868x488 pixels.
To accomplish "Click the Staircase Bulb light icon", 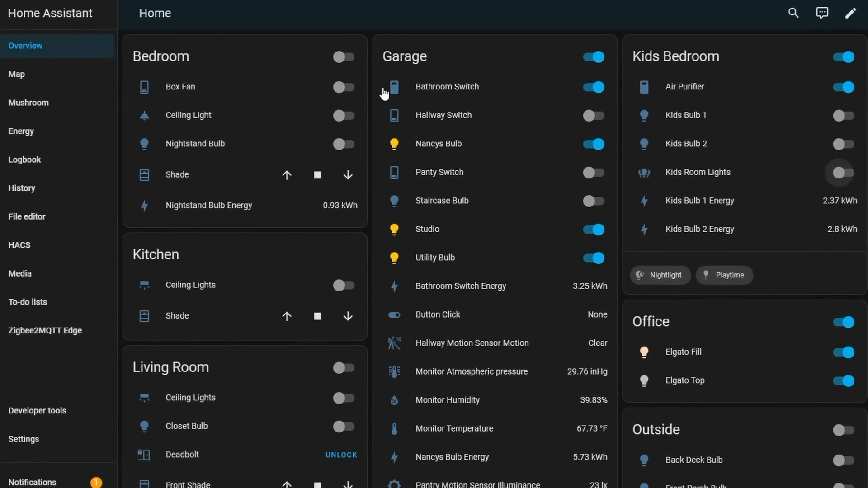I will click(x=394, y=201).
